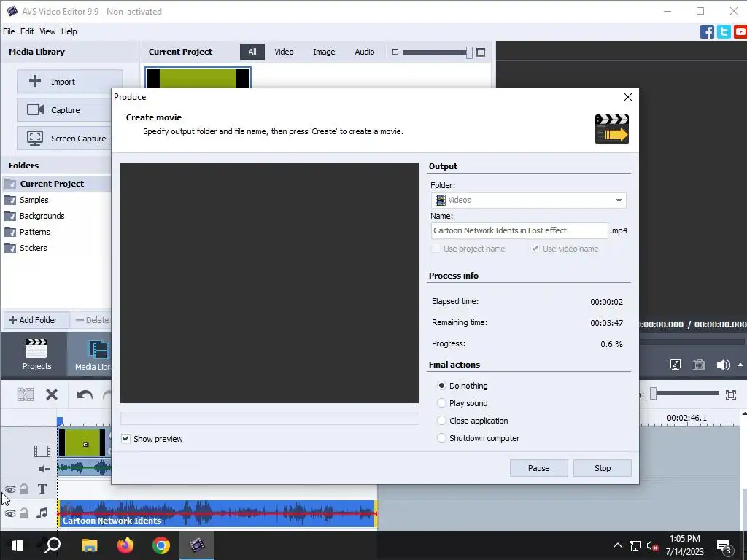Open the notification center icon
The image size is (747, 560).
click(x=724, y=545)
